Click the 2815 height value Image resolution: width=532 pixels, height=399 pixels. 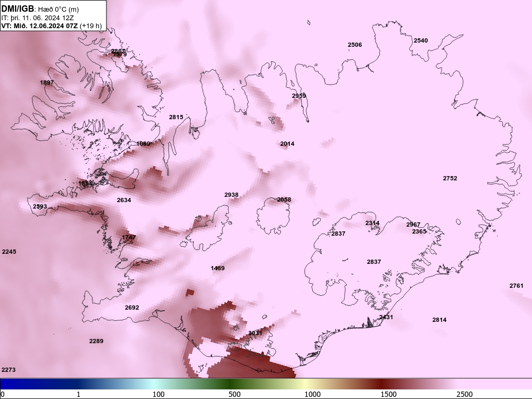coord(176,117)
